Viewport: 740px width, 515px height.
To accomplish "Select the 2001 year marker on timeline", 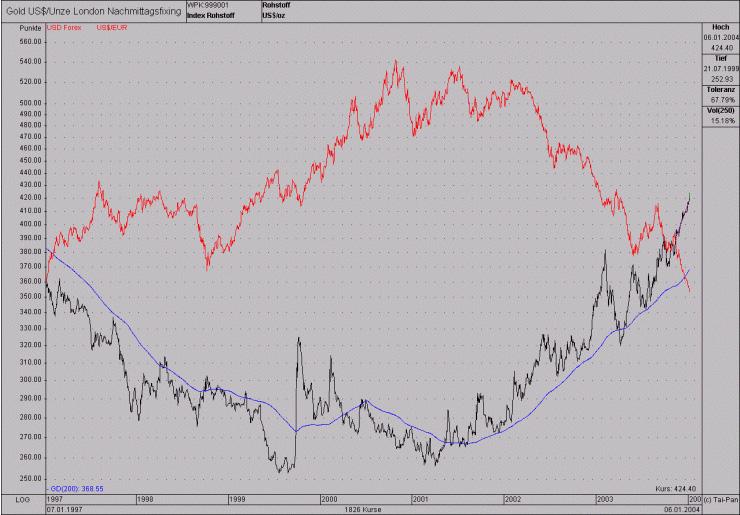I will point(420,499).
